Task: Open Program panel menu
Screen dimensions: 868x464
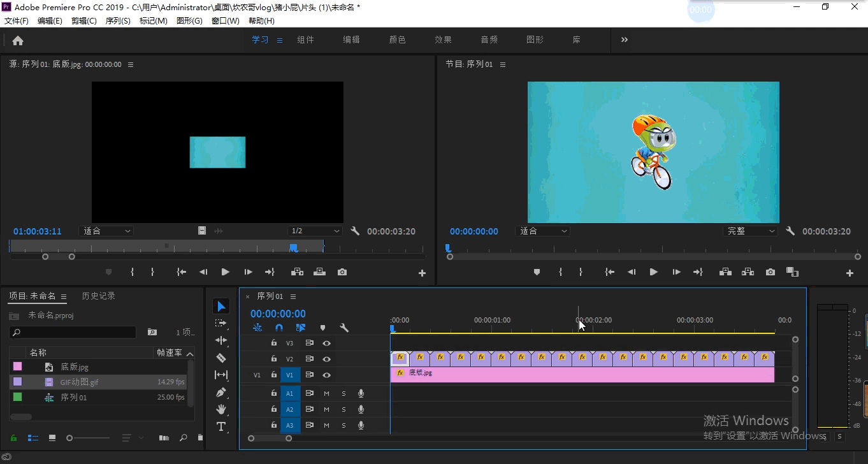Action: coord(503,64)
